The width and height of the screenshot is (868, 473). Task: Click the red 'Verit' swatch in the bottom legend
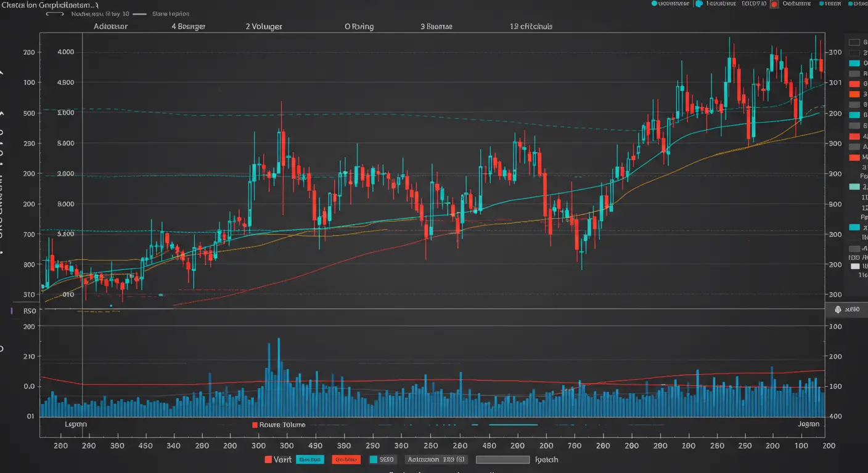click(x=268, y=459)
